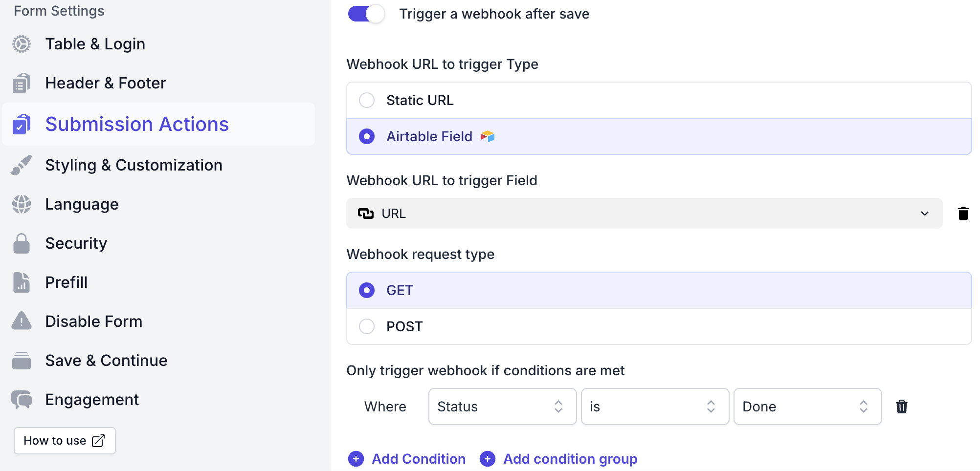Click the Table & Login gear icon
The height and width of the screenshot is (471, 980).
pos(22,44)
